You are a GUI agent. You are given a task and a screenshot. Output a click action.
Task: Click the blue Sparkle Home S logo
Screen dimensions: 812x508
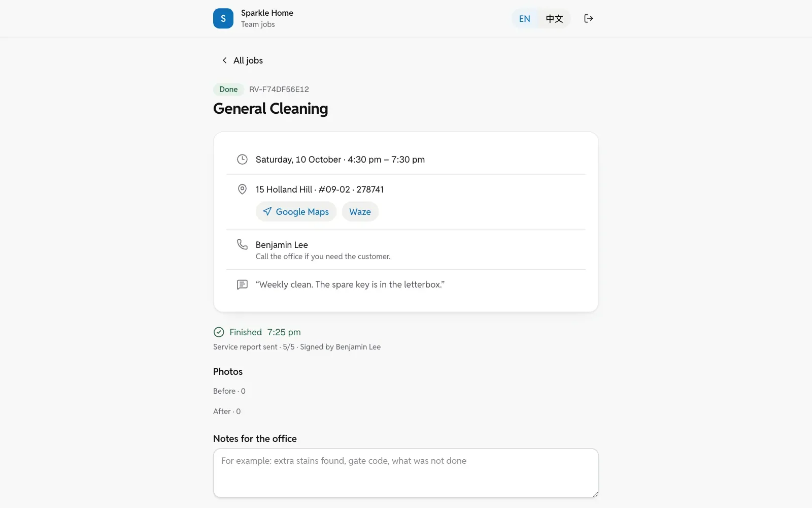223,18
